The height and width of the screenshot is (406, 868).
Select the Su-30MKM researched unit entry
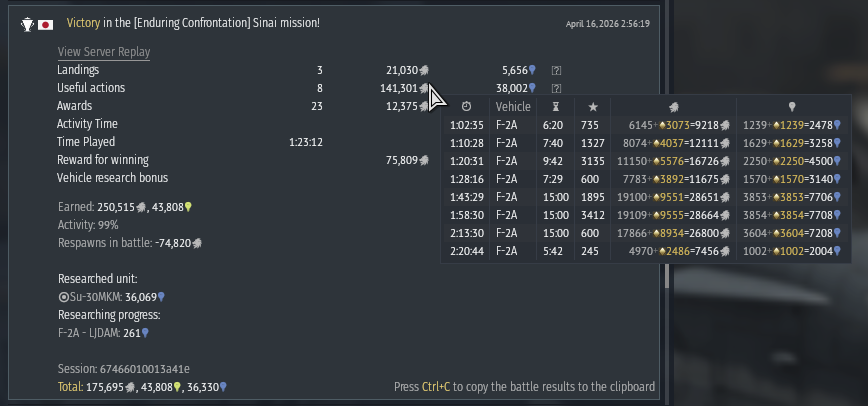tap(110, 297)
